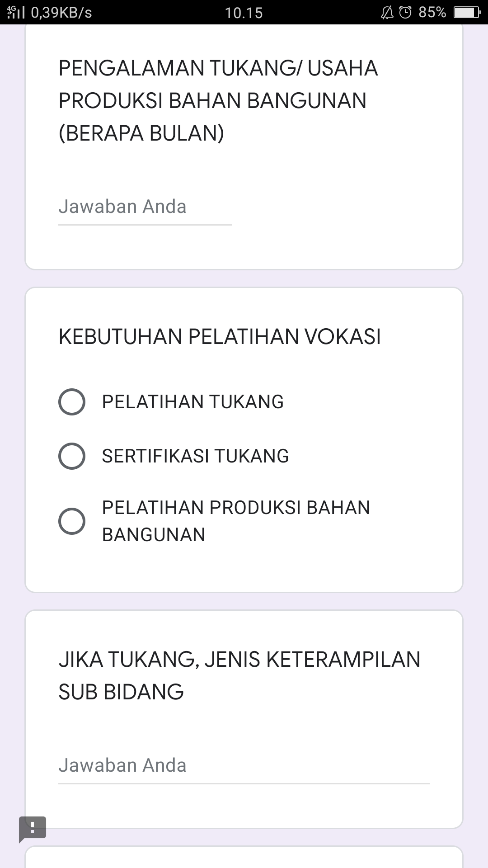
Task: Pick the PELATIHAN PRODUKSI BAHAN BANGUNAN radio circle
Action: tap(72, 521)
